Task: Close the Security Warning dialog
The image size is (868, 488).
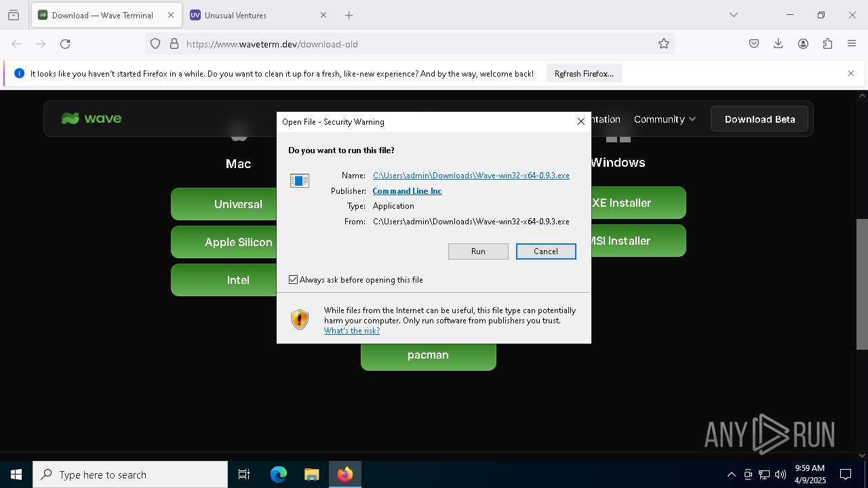Action: (580, 121)
